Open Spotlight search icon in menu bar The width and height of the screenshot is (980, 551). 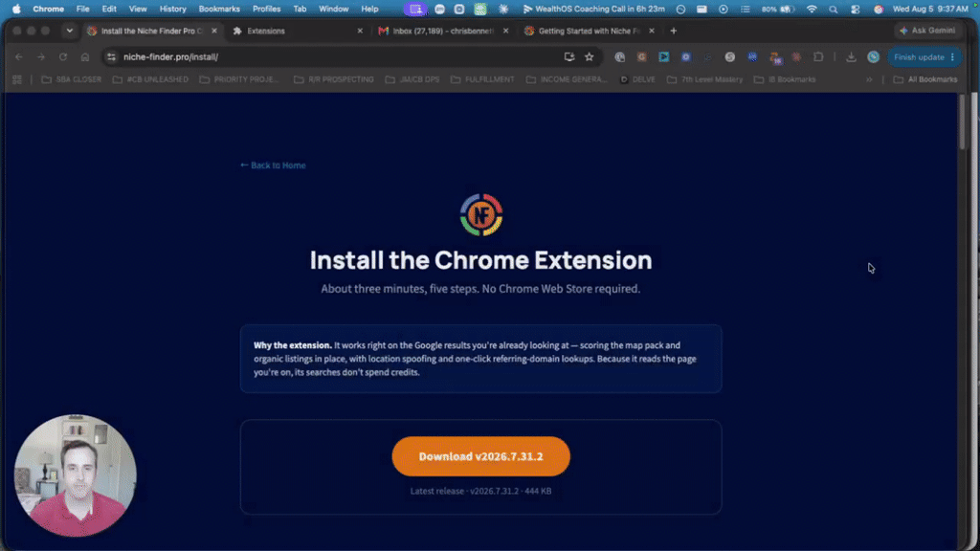click(x=834, y=9)
